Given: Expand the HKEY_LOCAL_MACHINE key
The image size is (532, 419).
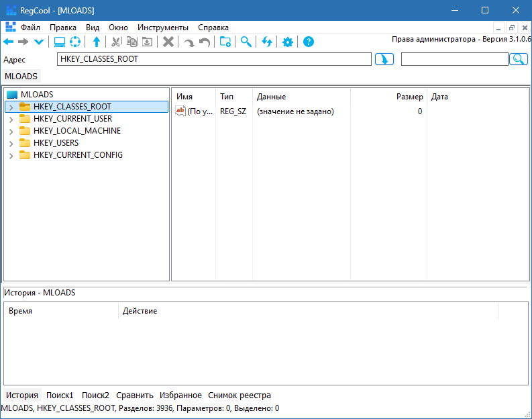Looking at the screenshot, I should point(11,132).
